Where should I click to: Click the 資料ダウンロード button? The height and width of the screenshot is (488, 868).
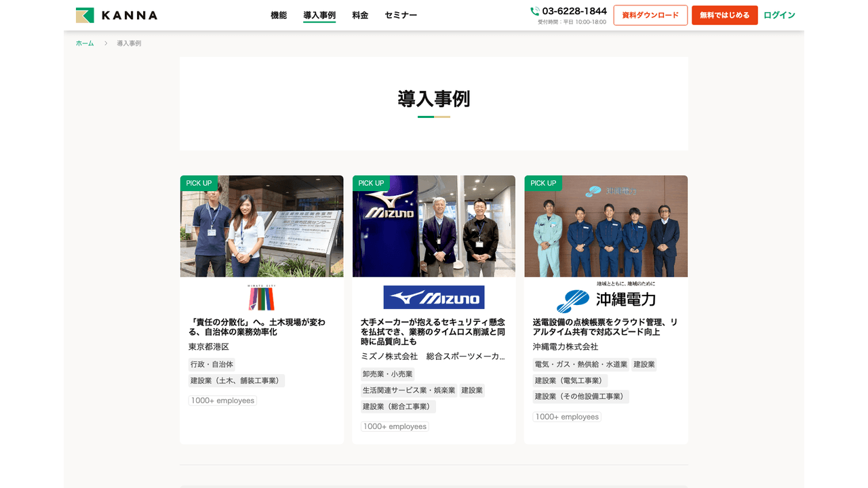650,15
